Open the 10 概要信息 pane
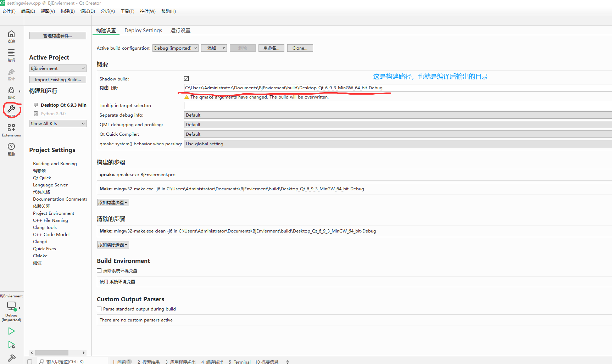The width and height of the screenshot is (612, 364). coord(267,362)
